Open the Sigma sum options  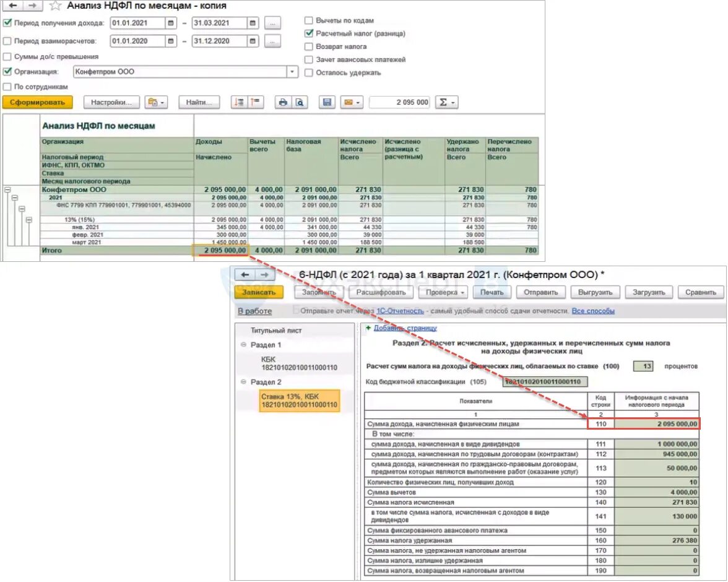tap(447, 102)
